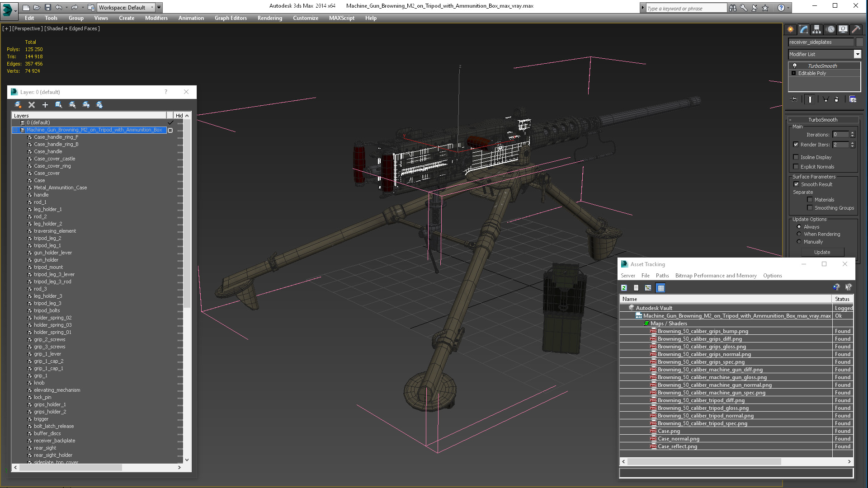This screenshot has height=488, width=868.
Task: Click the Favorites star icon
Action: [765, 8]
